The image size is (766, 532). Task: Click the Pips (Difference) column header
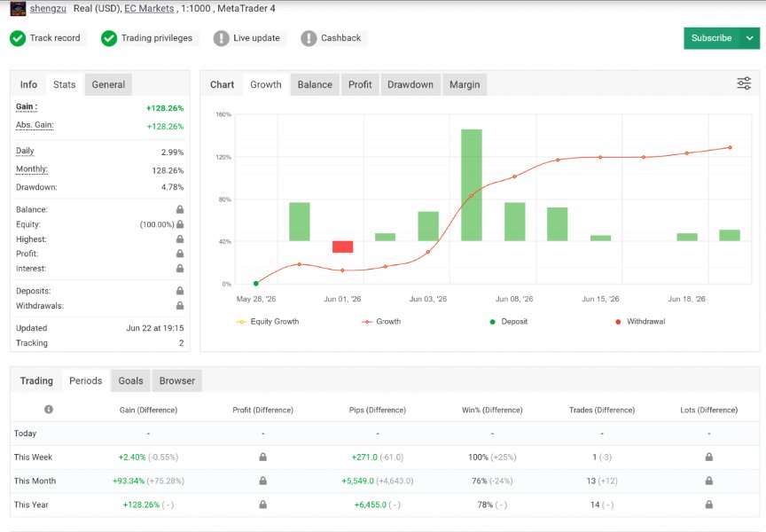378,410
